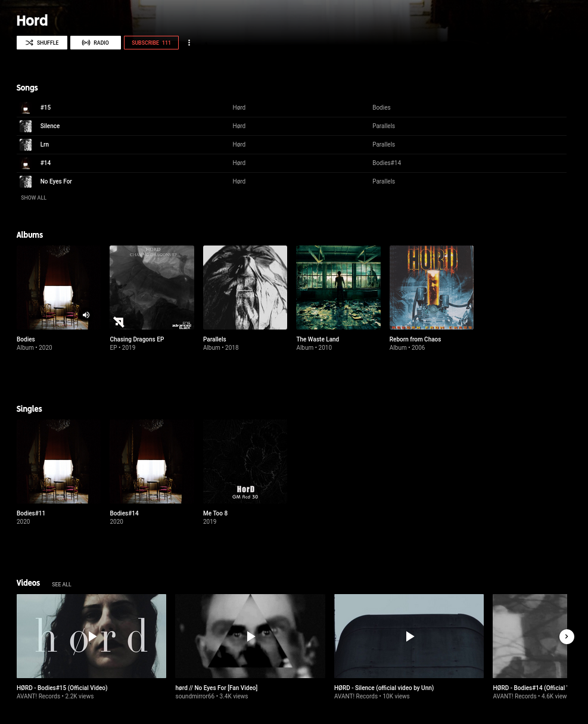The width and height of the screenshot is (588, 724).
Task: Open the Parallels album cover in Albums
Action: tap(245, 287)
